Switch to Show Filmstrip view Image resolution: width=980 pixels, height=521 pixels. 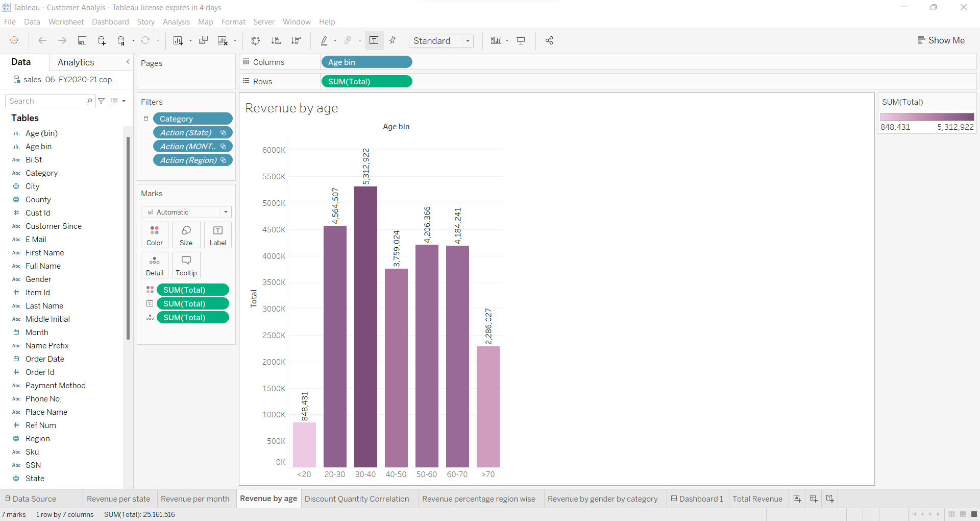(963, 514)
